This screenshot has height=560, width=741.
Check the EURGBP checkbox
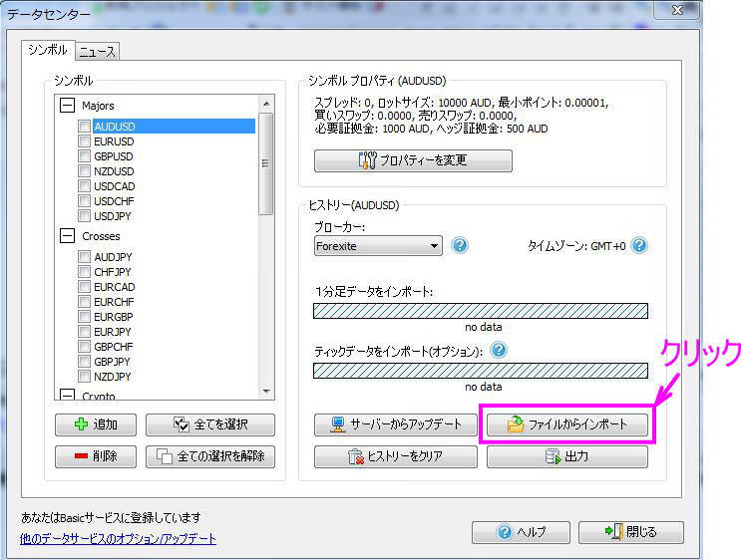click(x=84, y=316)
